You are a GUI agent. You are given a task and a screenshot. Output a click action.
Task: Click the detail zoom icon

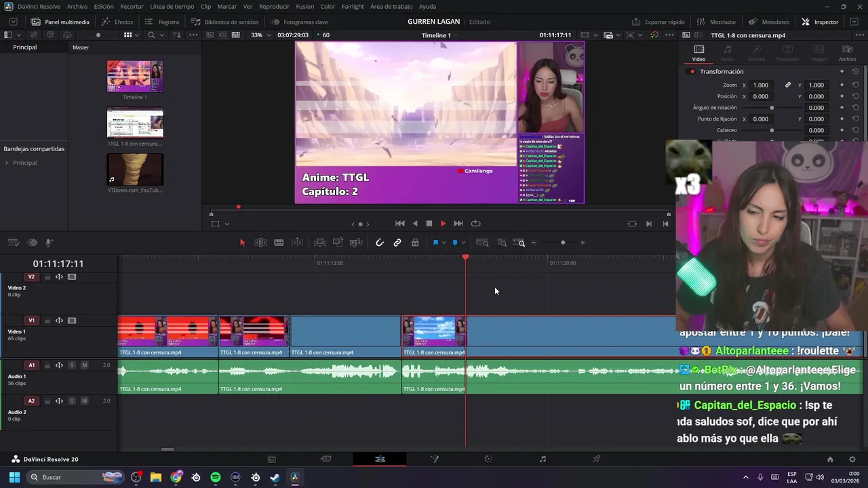(x=502, y=243)
